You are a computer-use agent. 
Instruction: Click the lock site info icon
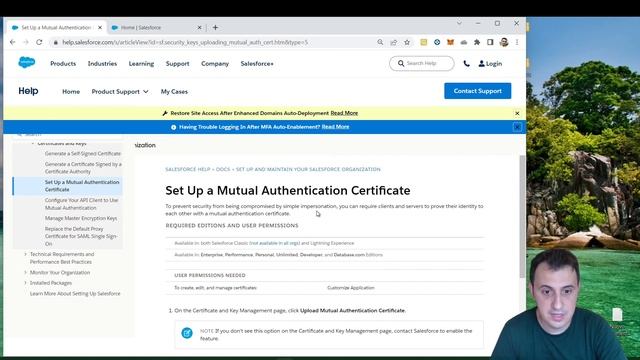(x=56, y=42)
